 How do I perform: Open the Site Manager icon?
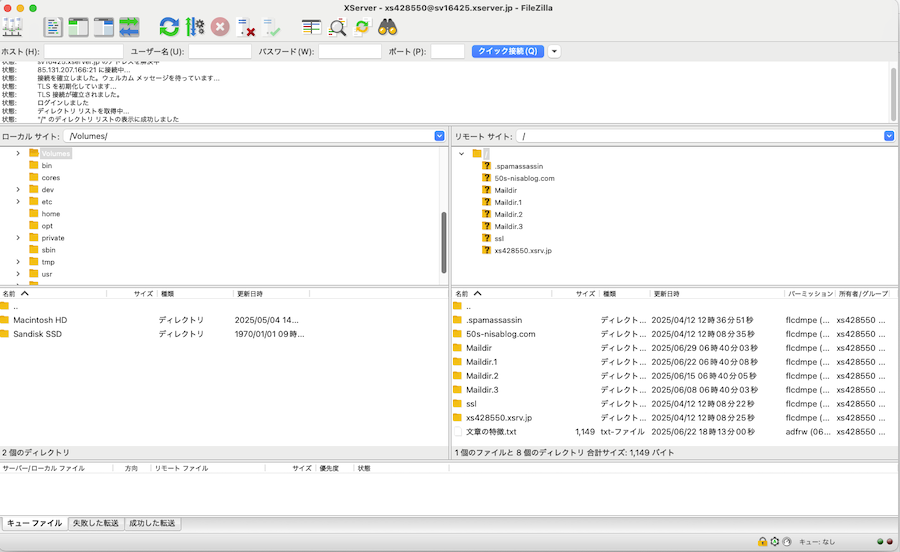pyautogui.click(x=13, y=27)
